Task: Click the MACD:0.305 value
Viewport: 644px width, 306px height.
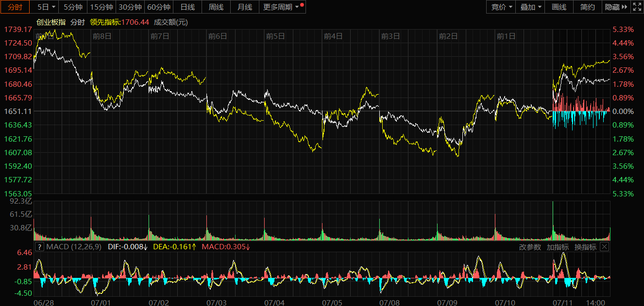Action: (226, 247)
